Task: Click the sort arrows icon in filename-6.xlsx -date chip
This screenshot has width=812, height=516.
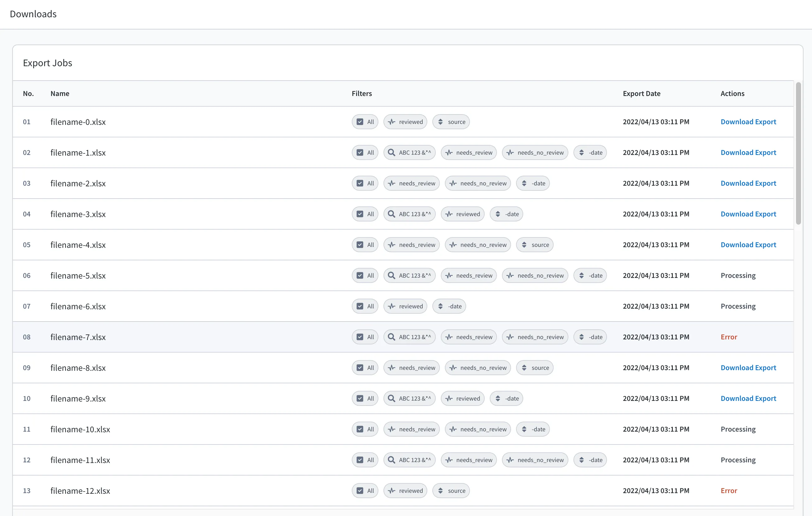Action: pyautogui.click(x=440, y=306)
